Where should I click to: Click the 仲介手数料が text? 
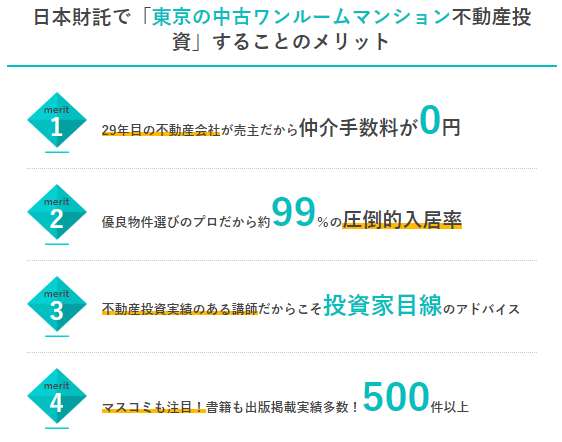tap(359, 128)
